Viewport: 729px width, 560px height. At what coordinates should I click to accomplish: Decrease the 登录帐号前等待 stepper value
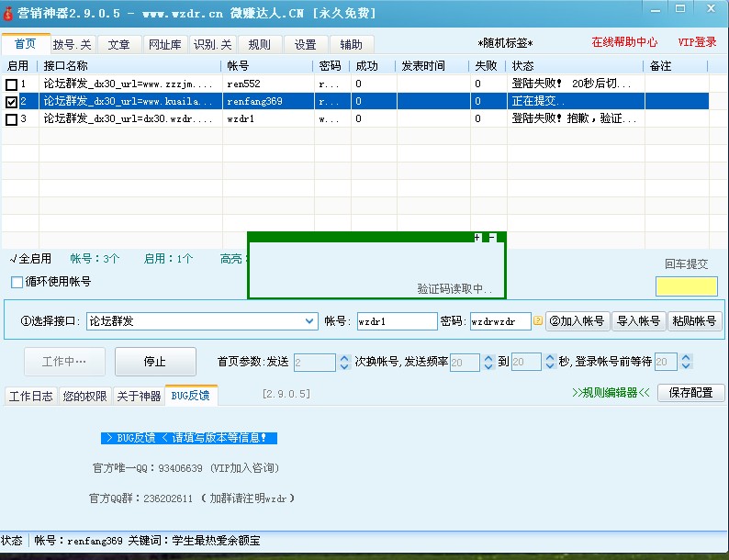pos(686,366)
